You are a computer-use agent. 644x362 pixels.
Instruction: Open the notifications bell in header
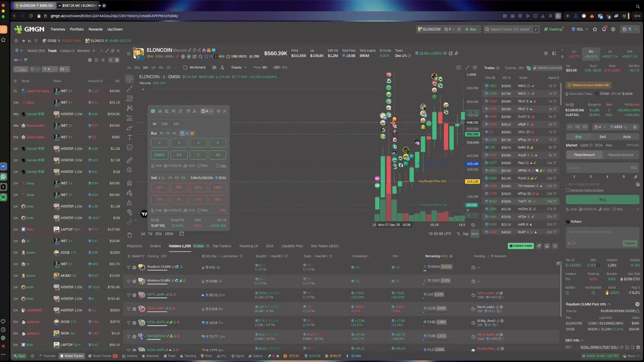pos(604,29)
